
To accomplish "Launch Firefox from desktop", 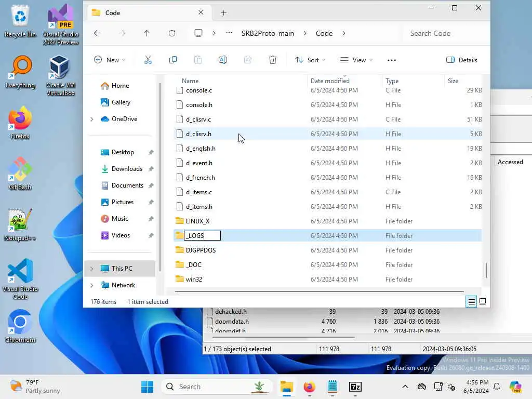I will click(20, 123).
